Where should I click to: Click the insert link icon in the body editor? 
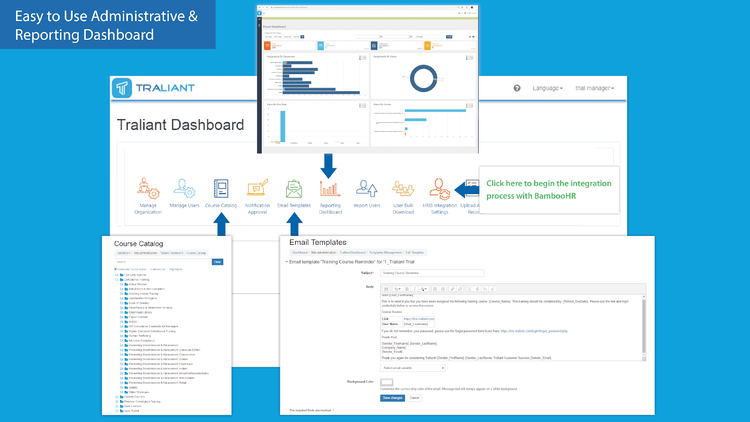452,289
